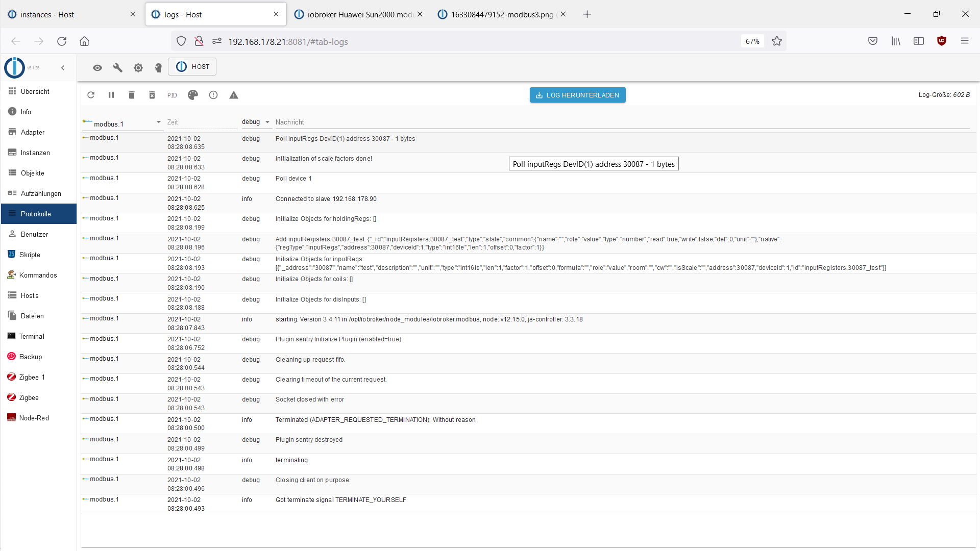The width and height of the screenshot is (980, 551).
Task: Toggle browser sidebar view icon
Action: [x=919, y=41]
